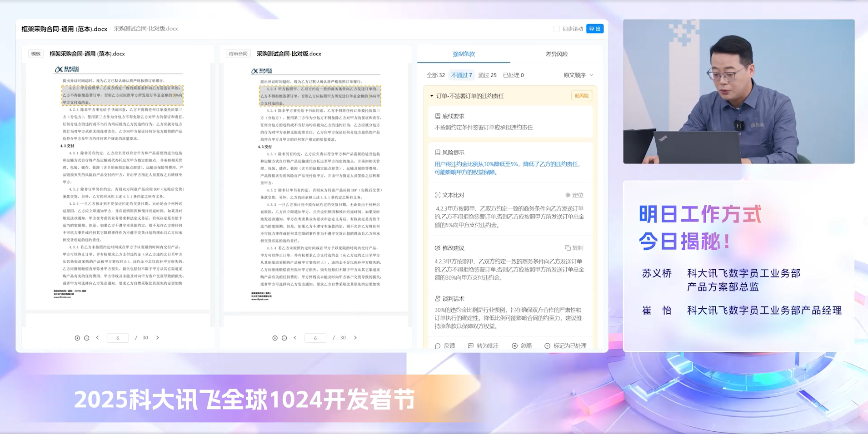Zoom in on the pending contract document
The width and height of the screenshot is (868, 434).
[x=275, y=338]
